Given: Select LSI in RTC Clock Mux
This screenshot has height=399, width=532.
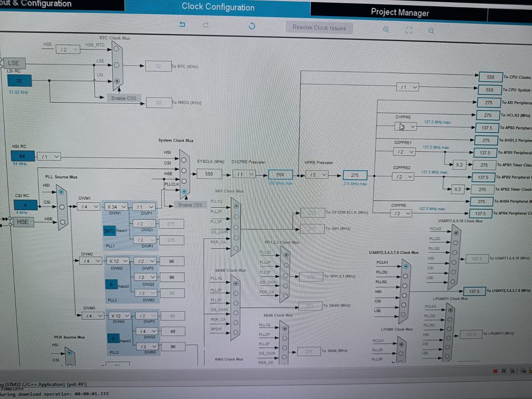Looking at the screenshot, I should point(117,81).
